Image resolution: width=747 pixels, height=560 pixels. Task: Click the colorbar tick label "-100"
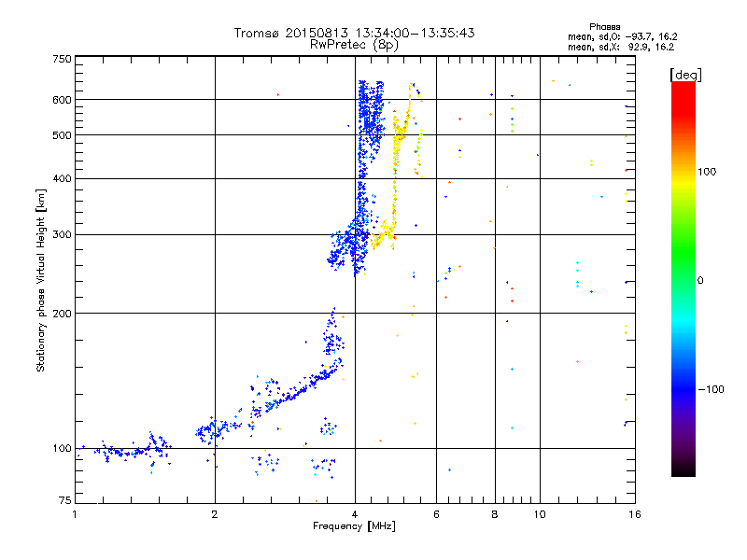(711, 389)
